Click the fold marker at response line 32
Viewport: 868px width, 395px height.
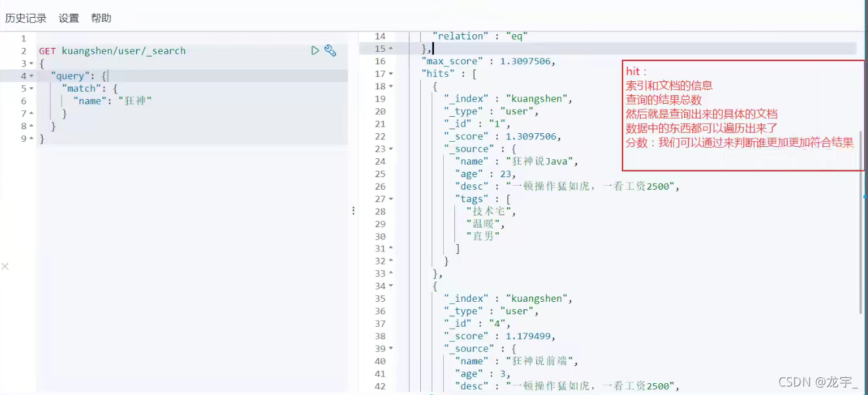tap(391, 261)
